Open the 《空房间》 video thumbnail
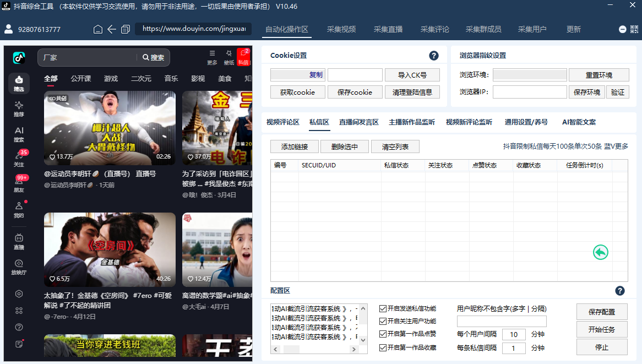Viewport: 642px width, 364px height. pyautogui.click(x=110, y=249)
